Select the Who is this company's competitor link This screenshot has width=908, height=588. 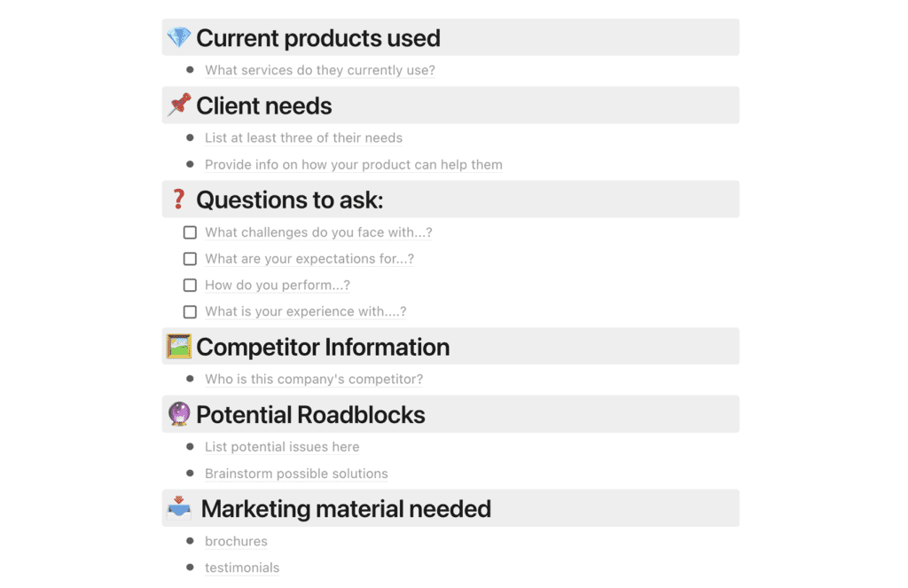click(314, 379)
